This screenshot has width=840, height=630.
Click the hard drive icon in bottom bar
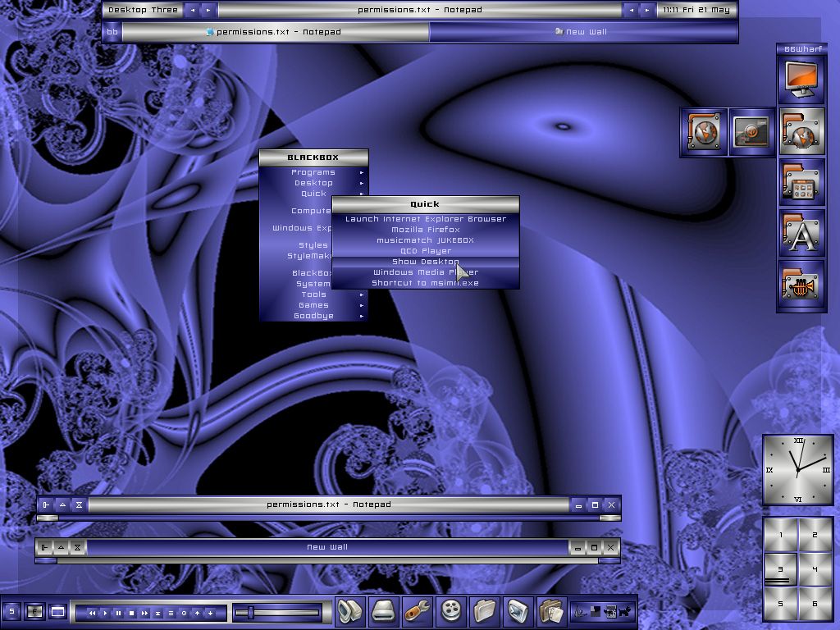point(384,611)
